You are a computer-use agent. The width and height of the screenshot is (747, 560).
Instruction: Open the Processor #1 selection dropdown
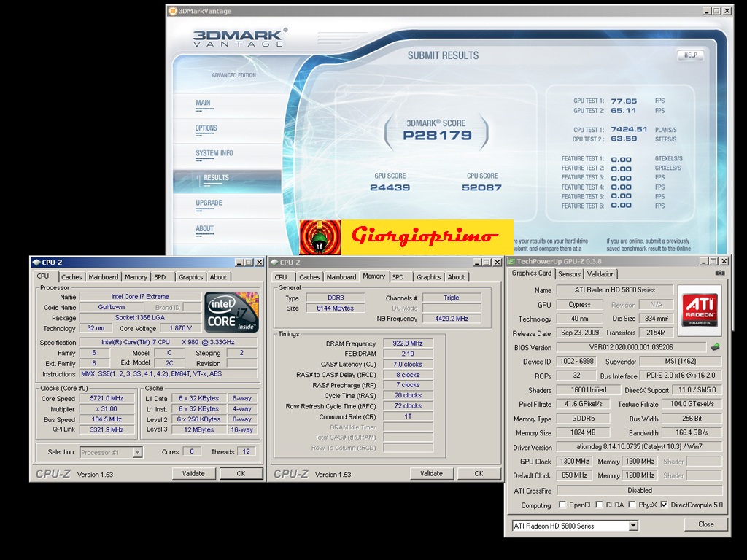(x=137, y=452)
